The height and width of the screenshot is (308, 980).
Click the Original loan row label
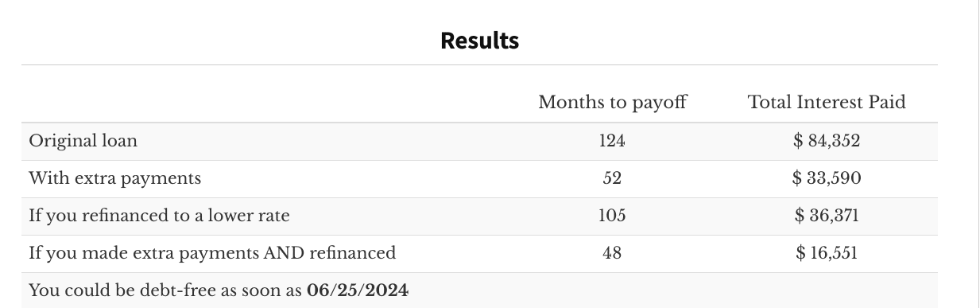pyautogui.click(x=83, y=141)
